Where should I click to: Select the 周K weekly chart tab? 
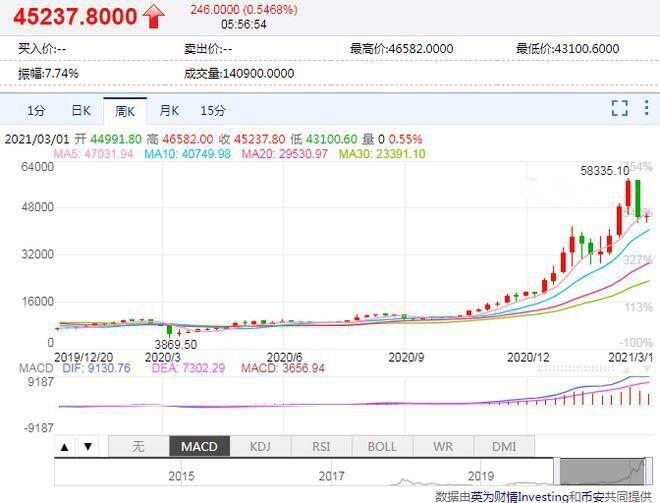tap(125, 111)
